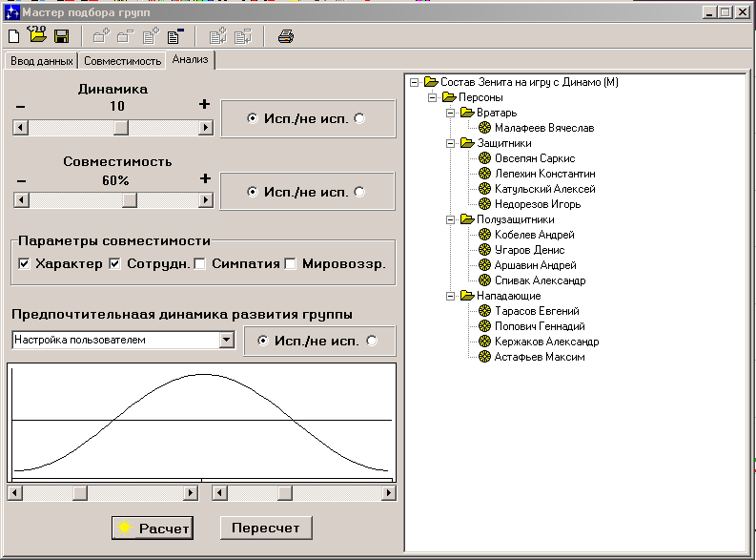The width and height of the screenshot is (756, 560).
Task: Click the Расчет button
Action: click(x=153, y=529)
